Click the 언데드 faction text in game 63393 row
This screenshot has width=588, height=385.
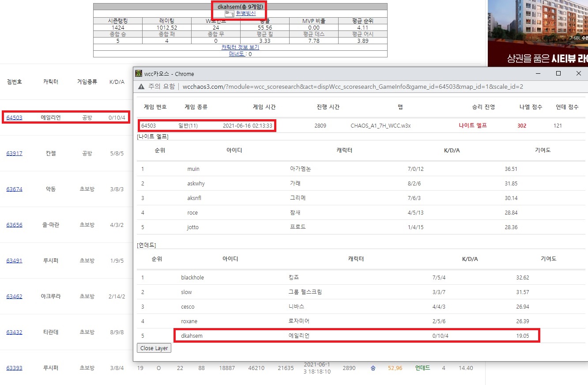coord(422,368)
